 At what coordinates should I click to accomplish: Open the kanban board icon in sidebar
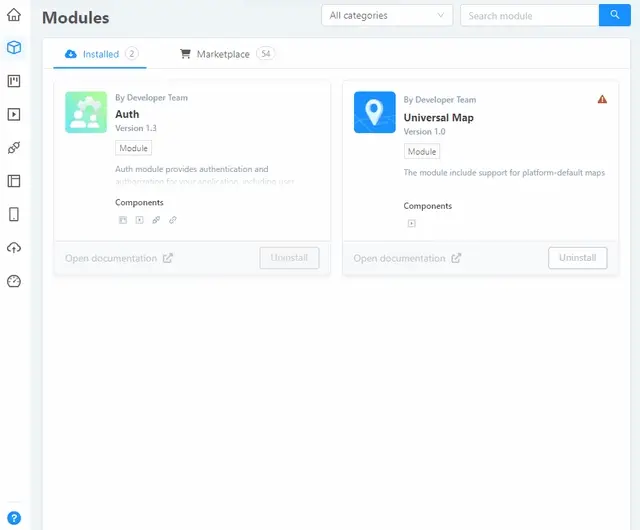click(14, 81)
